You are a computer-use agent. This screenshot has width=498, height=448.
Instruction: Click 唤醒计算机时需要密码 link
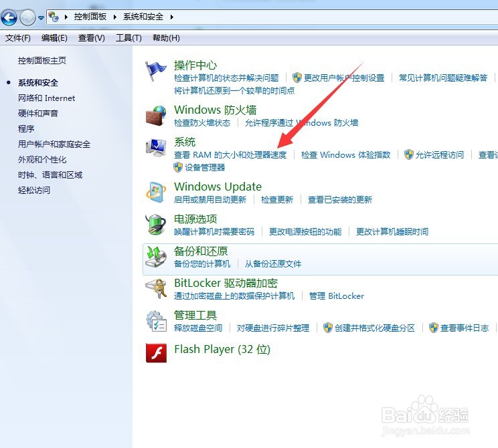point(214,231)
